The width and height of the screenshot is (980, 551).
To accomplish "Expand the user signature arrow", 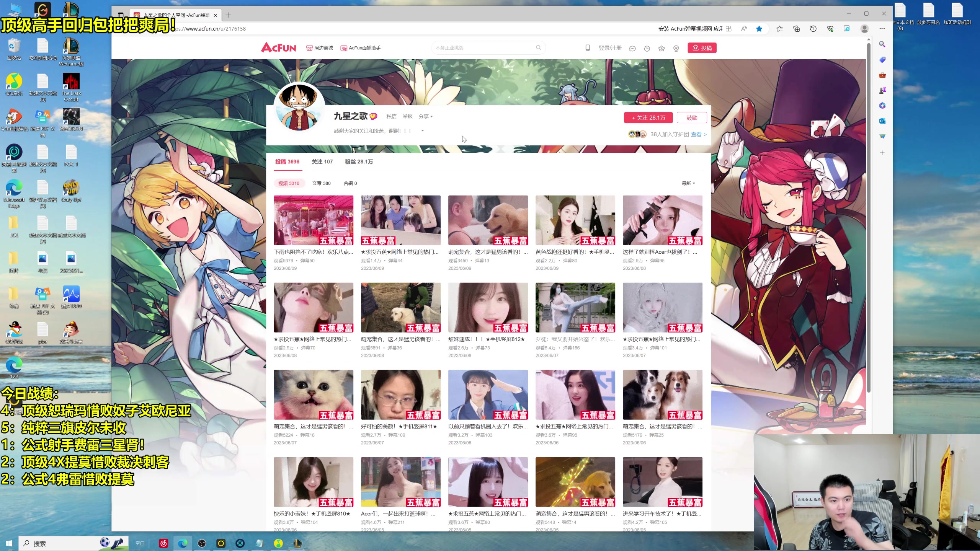I will [x=423, y=131].
